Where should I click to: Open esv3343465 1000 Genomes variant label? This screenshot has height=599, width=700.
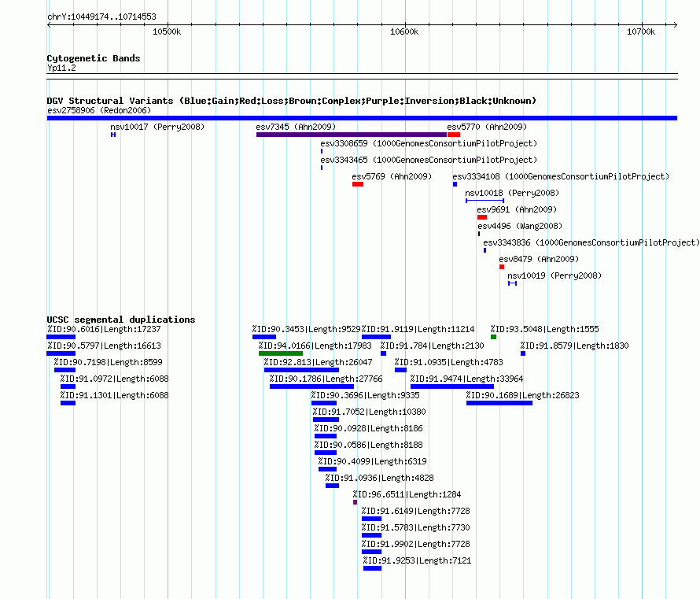point(429,160)
